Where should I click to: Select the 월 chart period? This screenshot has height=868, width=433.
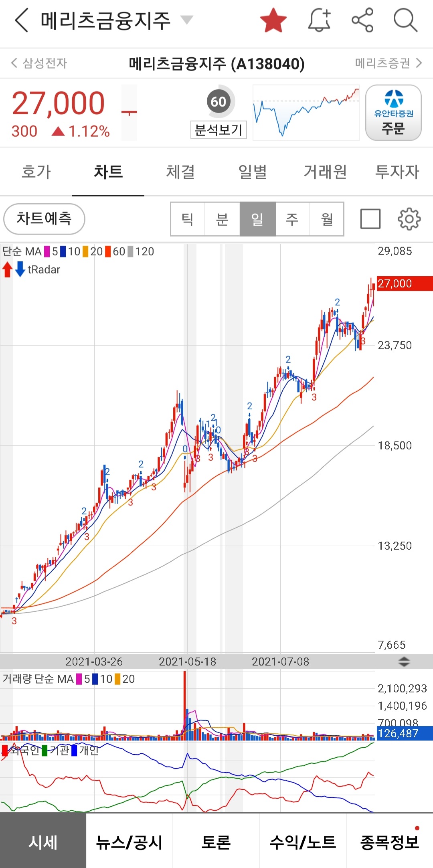point(327,219)
